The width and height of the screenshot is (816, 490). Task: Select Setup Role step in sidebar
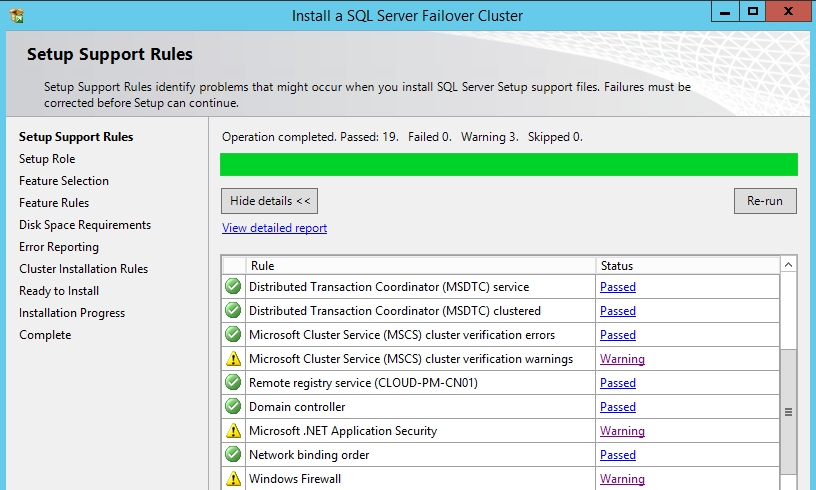(47, 159)
